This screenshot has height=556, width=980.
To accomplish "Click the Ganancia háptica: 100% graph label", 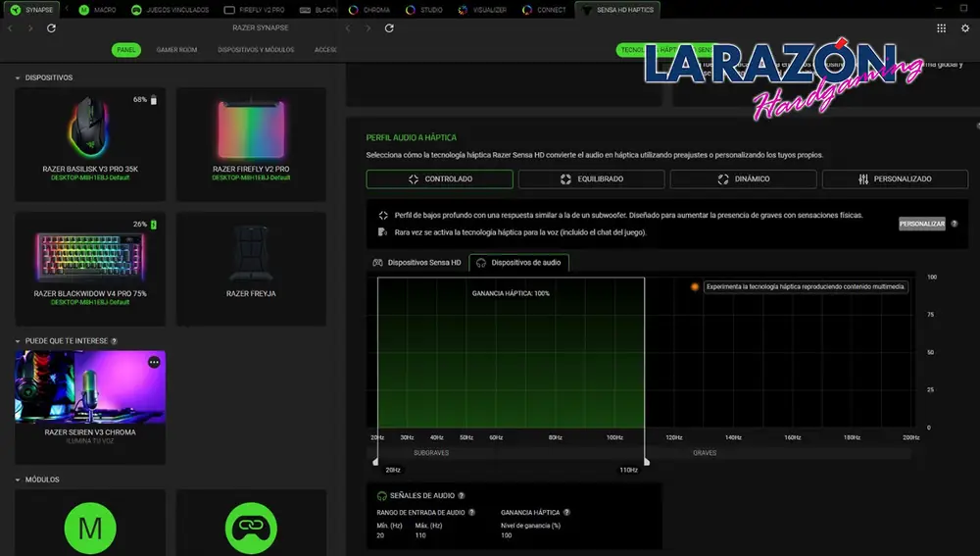I will click(511, 293).
